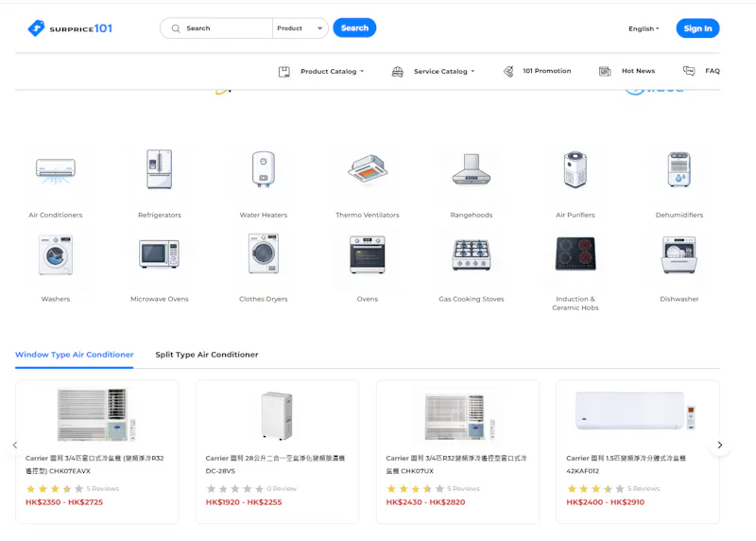
Task: Open the Carrier CHK07UX product title
Action: (456, 464)
